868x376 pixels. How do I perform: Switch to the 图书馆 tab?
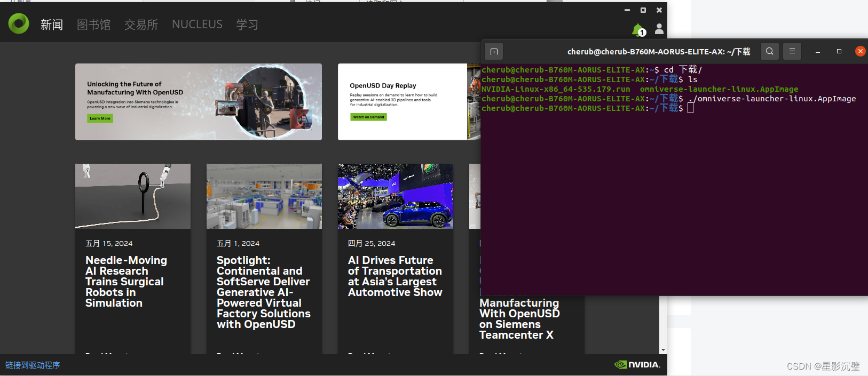tap(93, 25)
